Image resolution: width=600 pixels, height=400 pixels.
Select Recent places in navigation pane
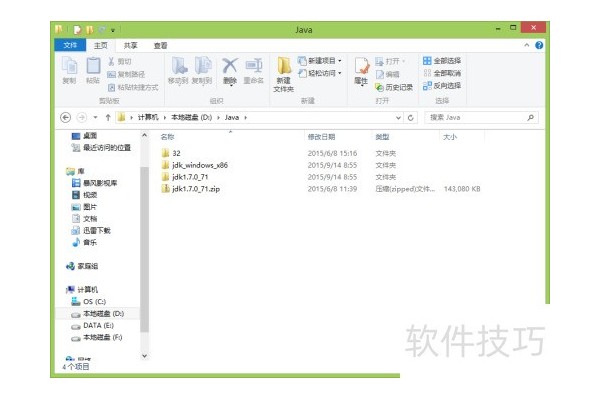(x=101, y=147)
